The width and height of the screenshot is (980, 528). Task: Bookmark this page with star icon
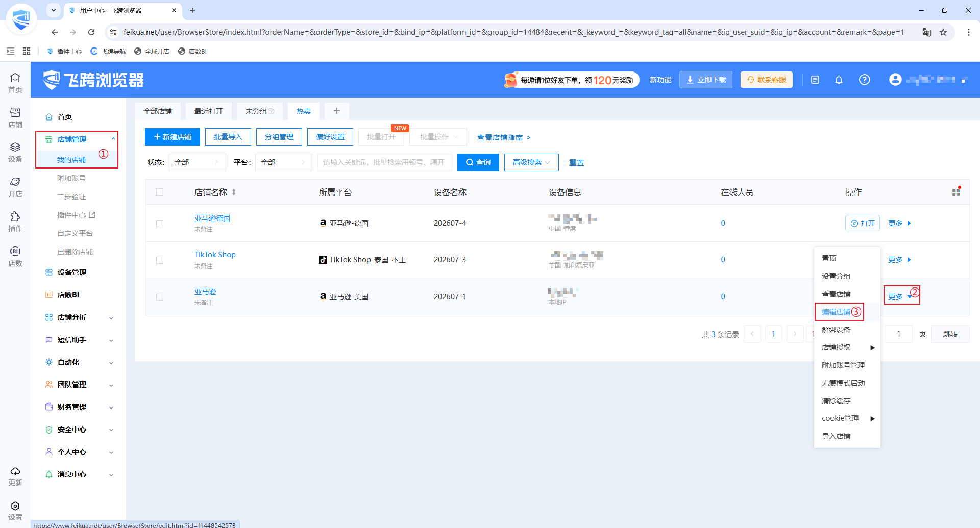(943, 32)
